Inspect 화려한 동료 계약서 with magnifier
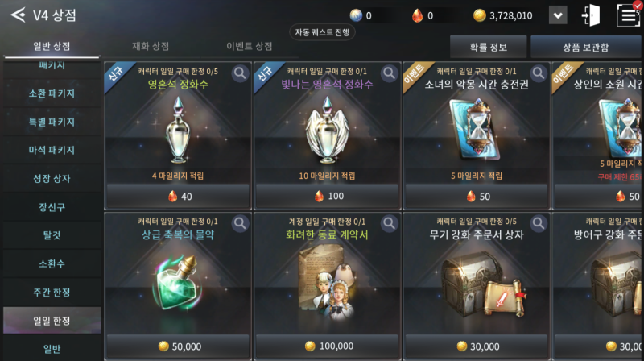 [x=390, y=224]
